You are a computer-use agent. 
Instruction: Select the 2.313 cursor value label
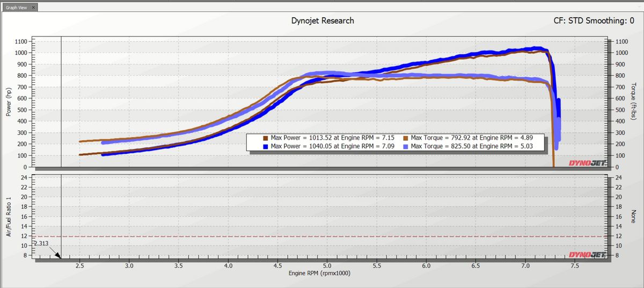(41, 243)
